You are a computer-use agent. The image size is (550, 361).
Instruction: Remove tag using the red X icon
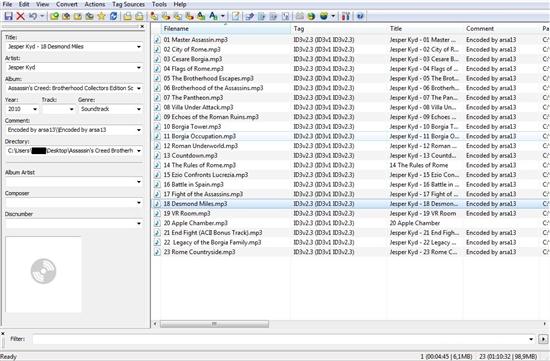[x=20, y=16]
